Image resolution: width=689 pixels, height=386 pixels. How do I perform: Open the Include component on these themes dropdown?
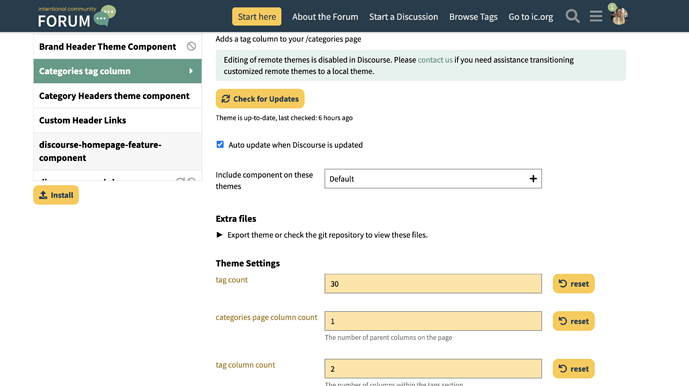(433, 178)
